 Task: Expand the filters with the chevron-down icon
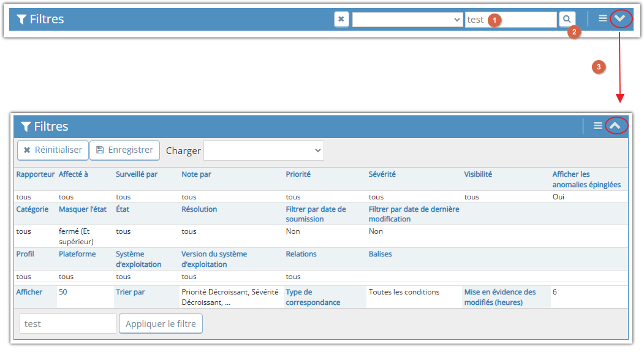620,19
